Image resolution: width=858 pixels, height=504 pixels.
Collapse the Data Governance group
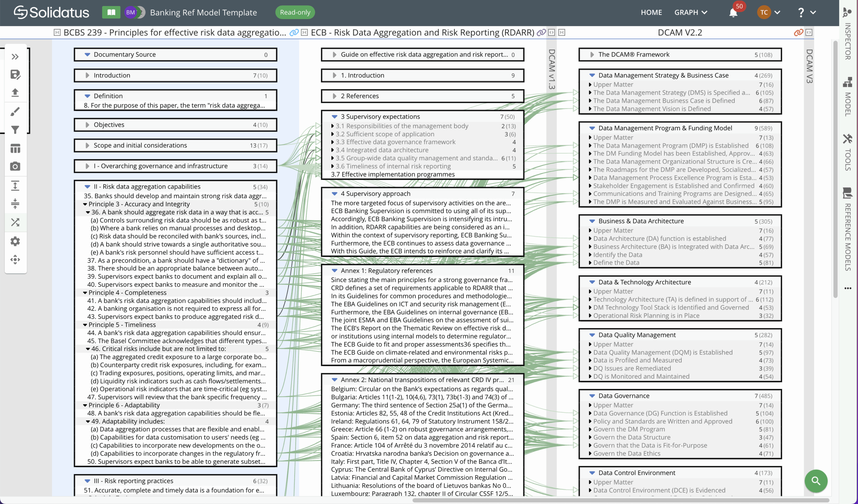(x=592, y=396)
